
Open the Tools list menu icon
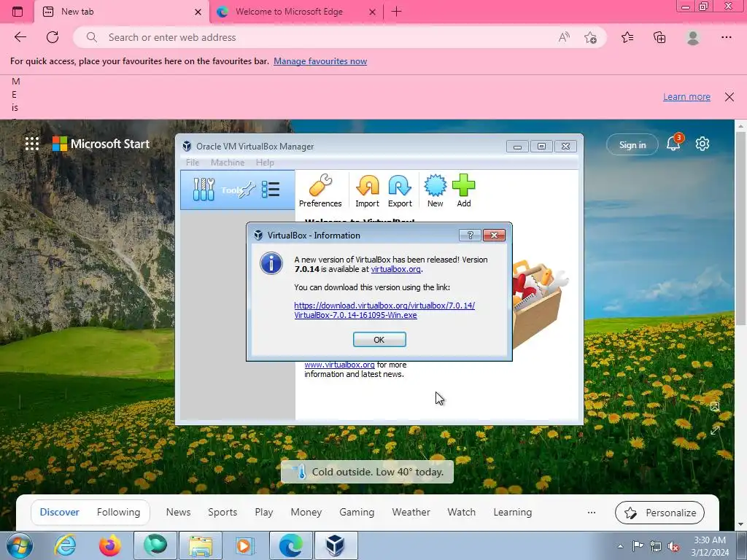[x=271, y=190]
